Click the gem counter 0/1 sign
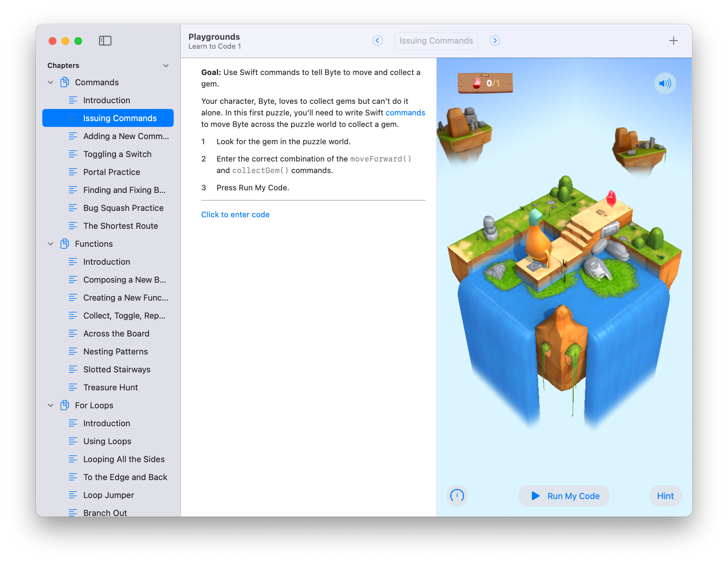This screenshot has width=728, height=564. click(485, 83)
